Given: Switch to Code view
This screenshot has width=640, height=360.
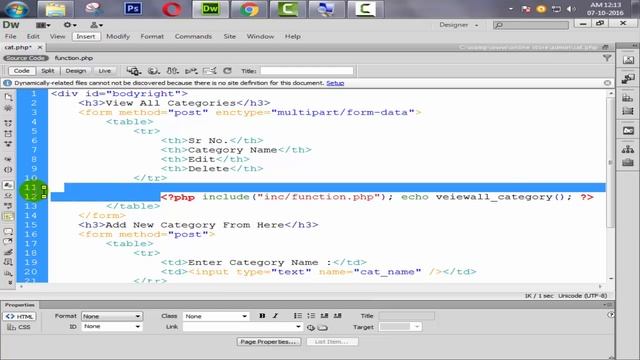Looking at the screenshot, I should pyautogui.click(x=21, y=71).
